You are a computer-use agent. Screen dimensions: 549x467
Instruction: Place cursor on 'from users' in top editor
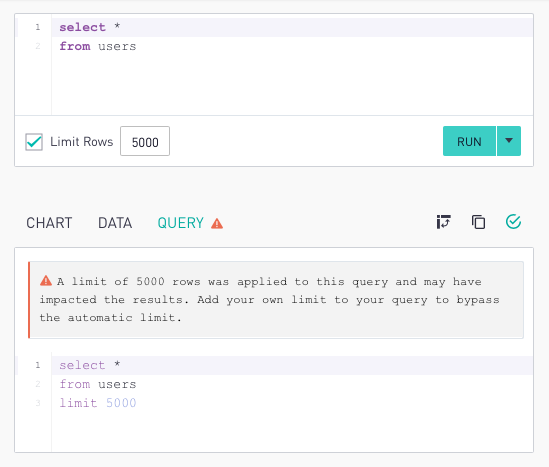tap(98, 46)
